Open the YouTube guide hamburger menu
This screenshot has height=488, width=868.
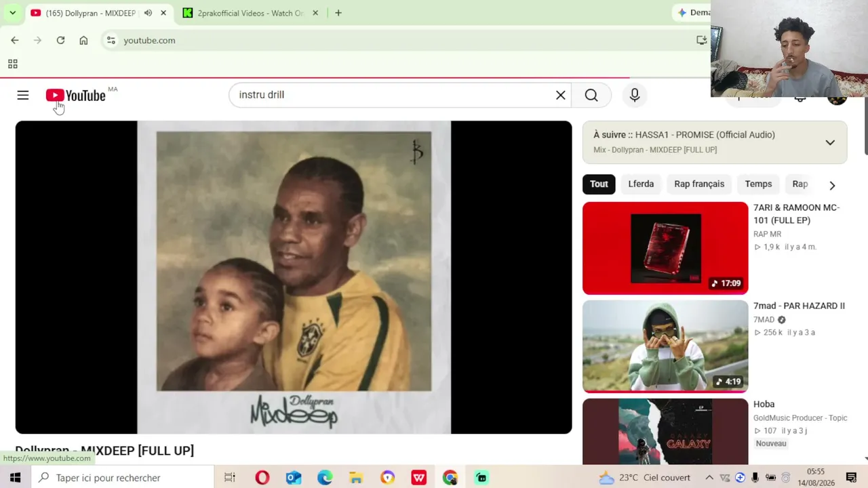(x=23, y=96)
